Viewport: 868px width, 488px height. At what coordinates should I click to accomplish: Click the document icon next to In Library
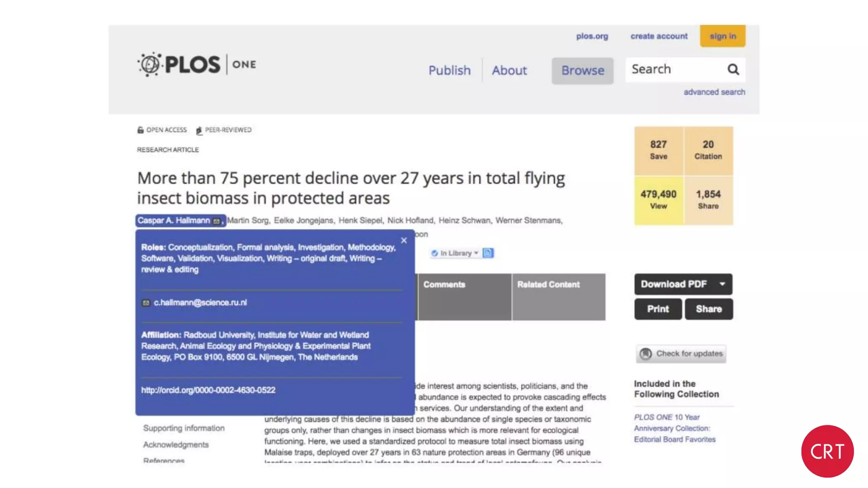pos(488,253)
